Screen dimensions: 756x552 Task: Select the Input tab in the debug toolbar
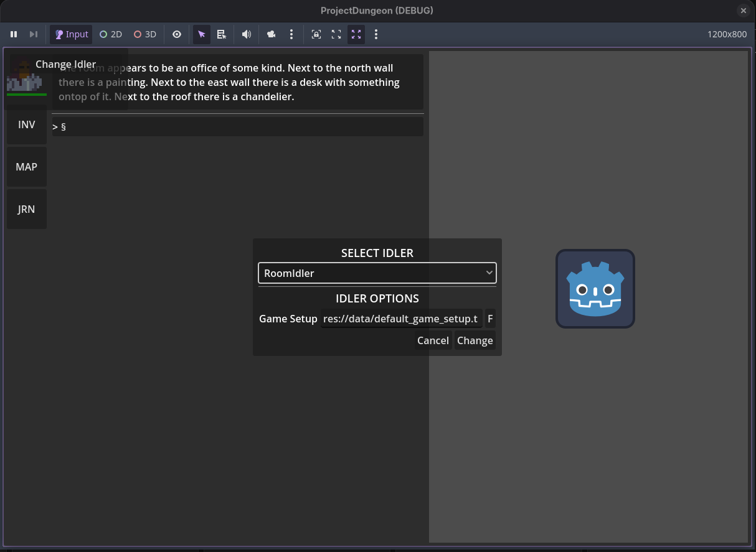coord(70,34)
